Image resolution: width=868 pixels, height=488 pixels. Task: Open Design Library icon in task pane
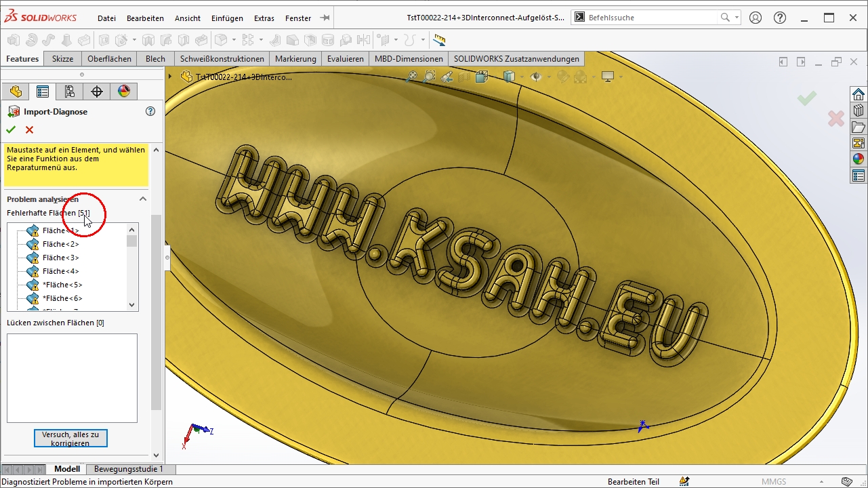point(859,110)
